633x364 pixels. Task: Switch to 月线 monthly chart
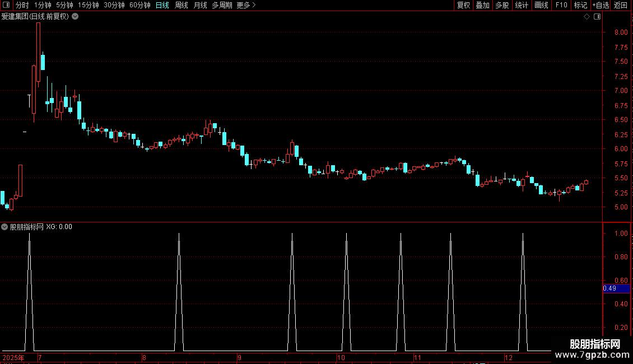[200, 5]
